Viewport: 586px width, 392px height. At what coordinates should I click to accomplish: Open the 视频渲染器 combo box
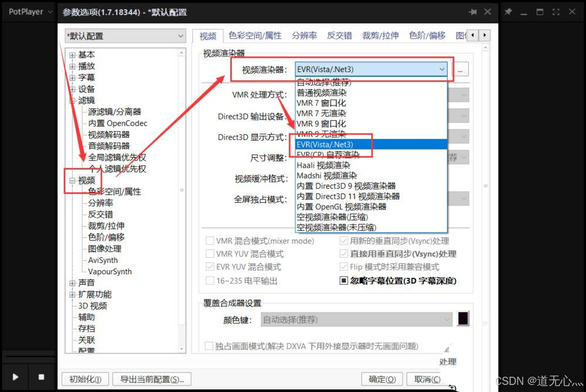(x=371, y=70)
